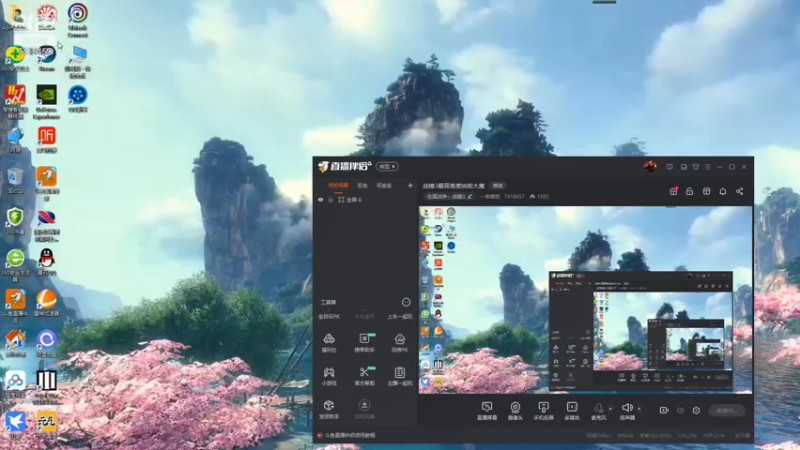800x450 pixels.
Task: Open Steam desktop icon
Action: 46,58
